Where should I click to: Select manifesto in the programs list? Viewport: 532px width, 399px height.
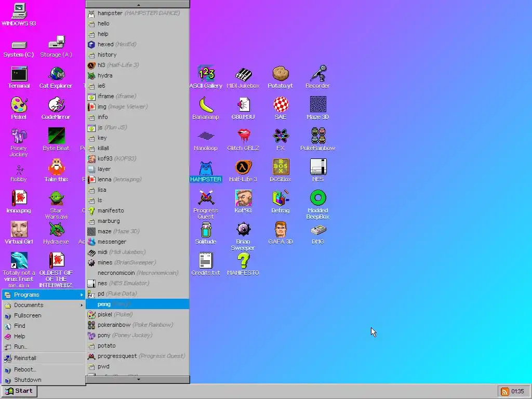pos(138,210)
